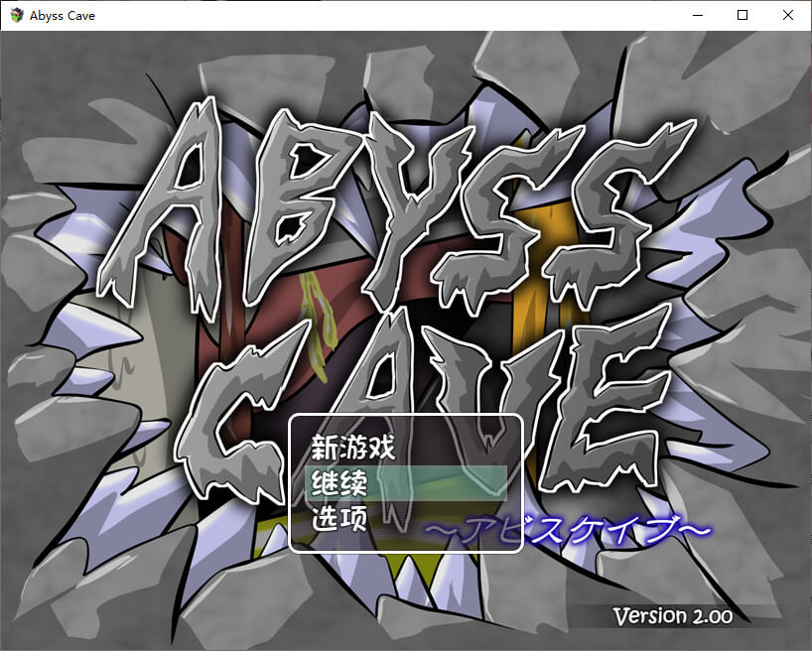
Task: Click the Version 2.00 label
Action: (x=672, y=615)
